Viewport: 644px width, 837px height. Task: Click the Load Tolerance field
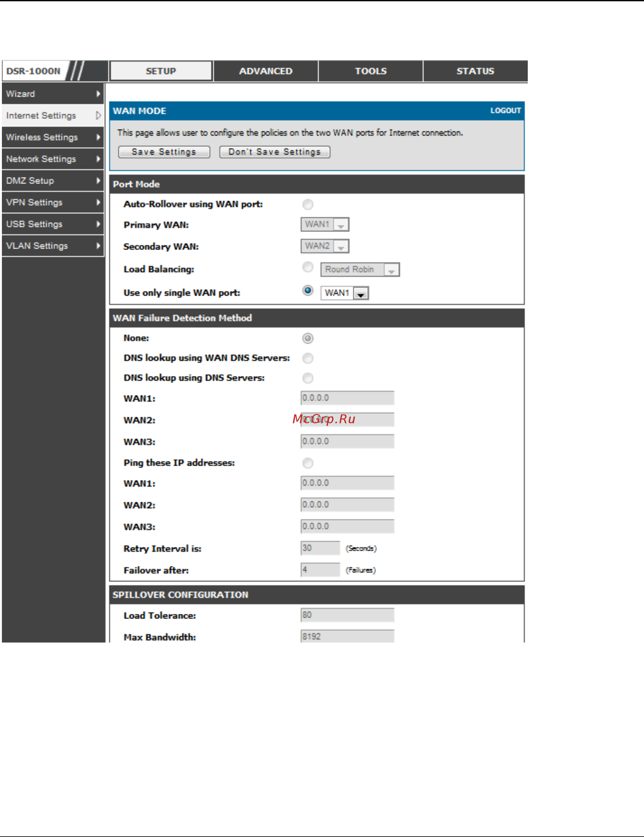(347, 615)
